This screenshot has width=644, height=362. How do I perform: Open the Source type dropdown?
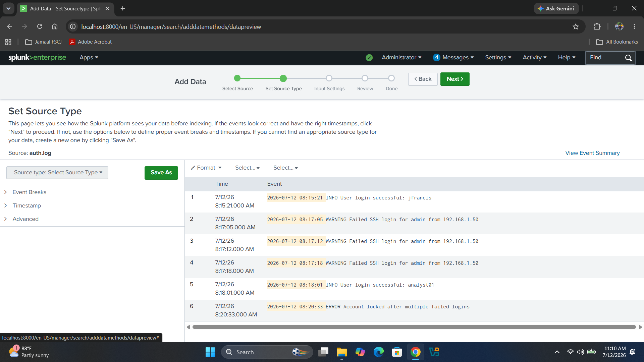(x=57, y=173)
